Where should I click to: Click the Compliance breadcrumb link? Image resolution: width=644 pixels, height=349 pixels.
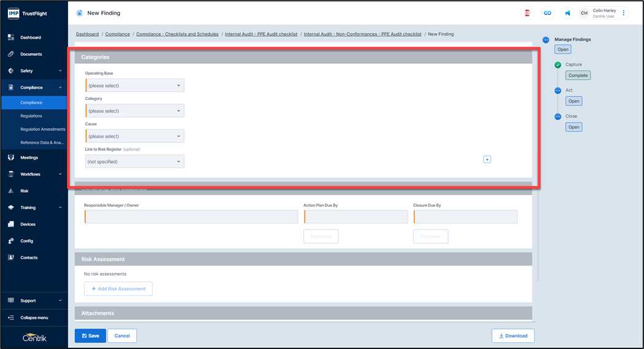[117, 34]
